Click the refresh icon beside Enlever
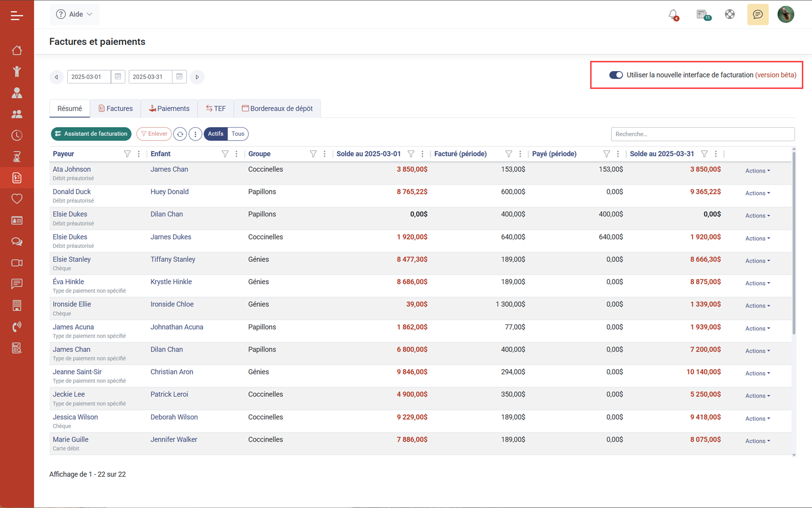 (180, 134)
